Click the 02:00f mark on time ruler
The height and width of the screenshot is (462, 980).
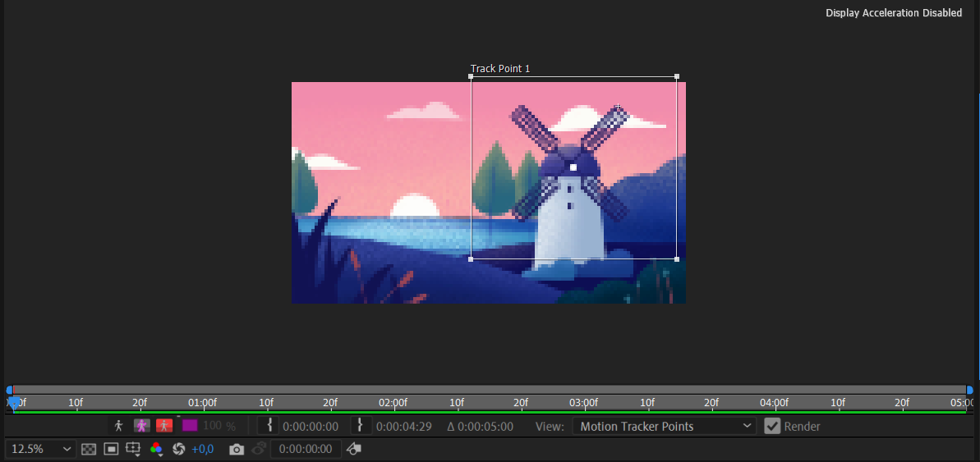tap(393, 403)
